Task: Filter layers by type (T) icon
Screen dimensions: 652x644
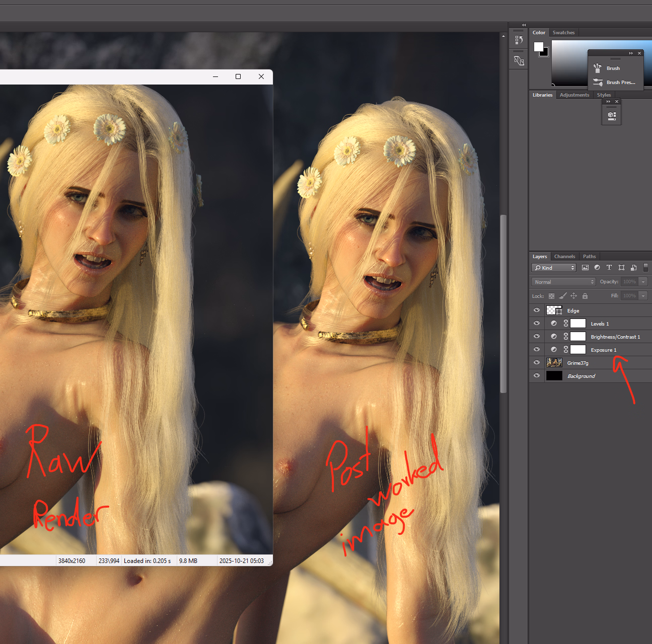Action: 609,268
